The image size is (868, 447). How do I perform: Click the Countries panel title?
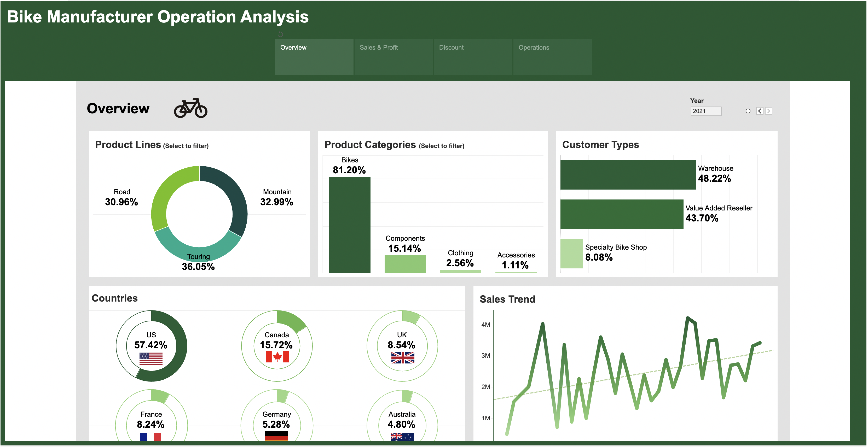pyautogui.click(x=114, y=298)
